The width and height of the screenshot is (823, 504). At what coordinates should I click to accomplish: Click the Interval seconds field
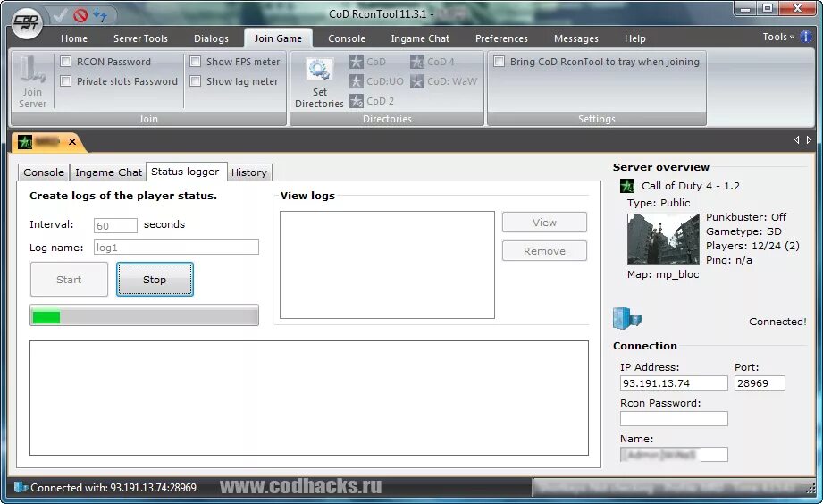(x=115, y=226)
